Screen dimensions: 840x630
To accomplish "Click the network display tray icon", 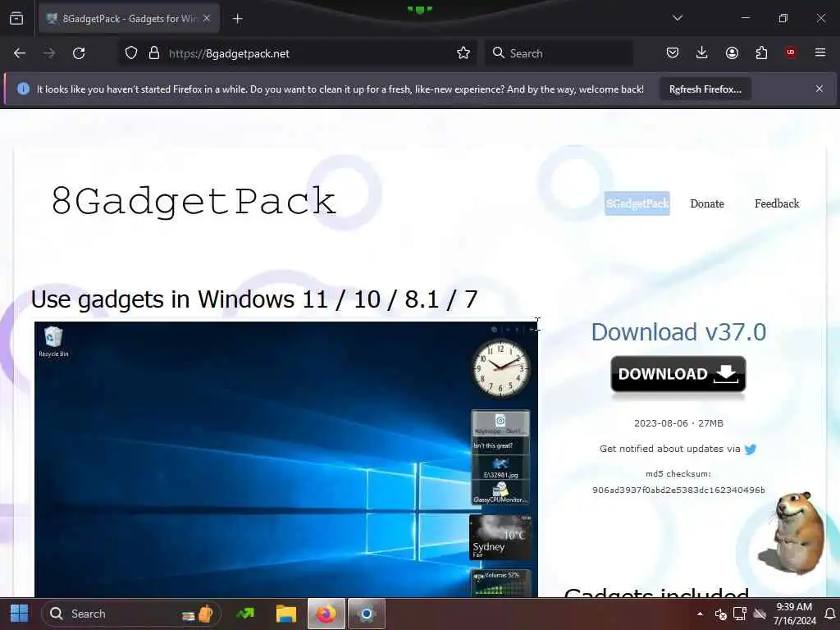I will 740,614.
